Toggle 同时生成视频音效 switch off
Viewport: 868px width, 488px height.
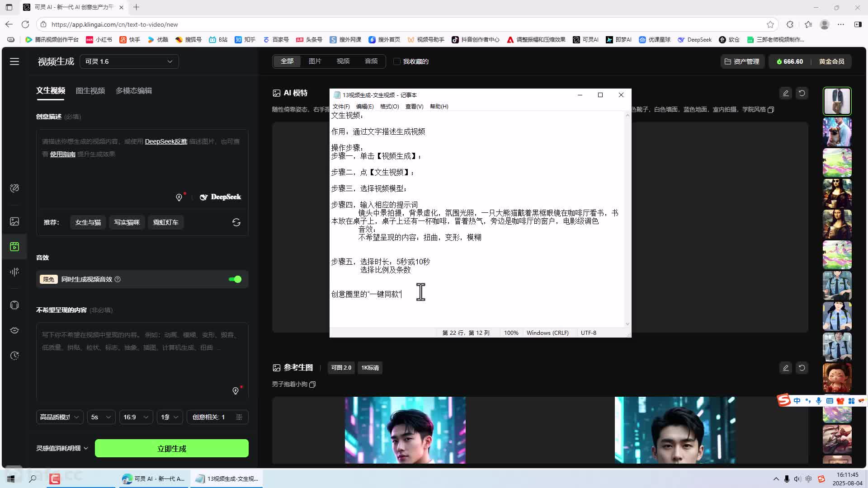(x=235, y=279)
